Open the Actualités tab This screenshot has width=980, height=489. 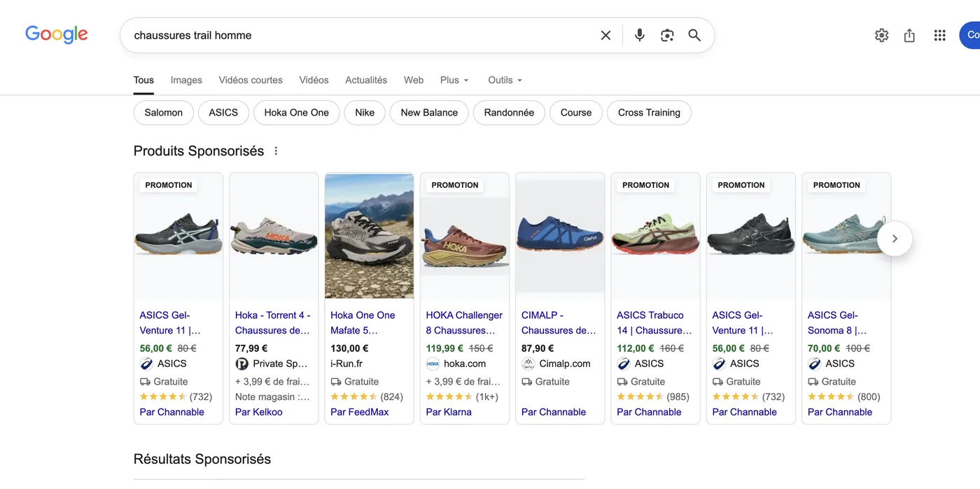[366, 80]
